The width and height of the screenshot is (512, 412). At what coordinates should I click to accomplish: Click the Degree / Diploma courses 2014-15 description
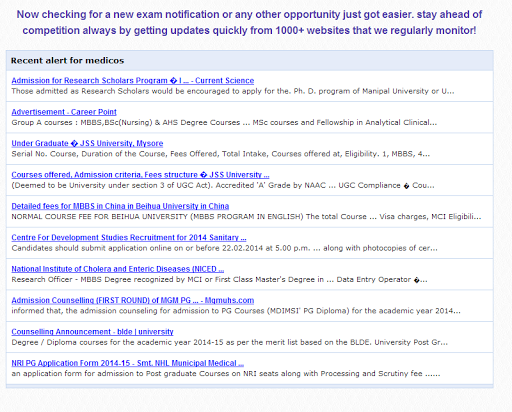[x=230, y=342]
